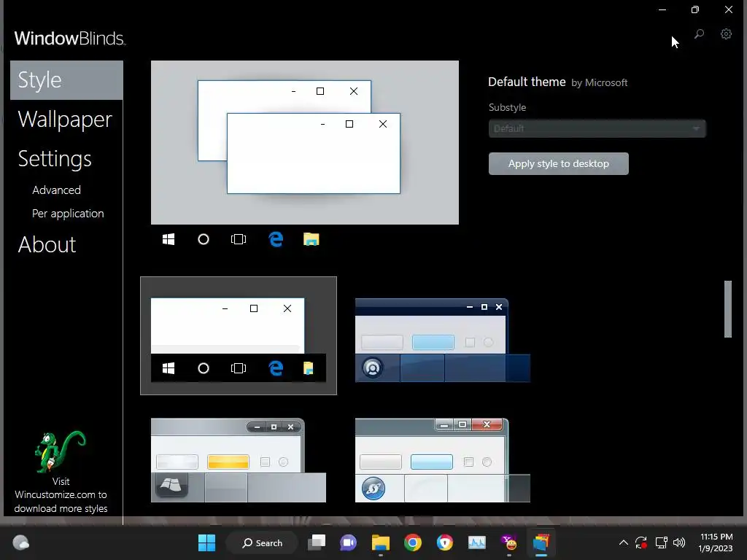The height and width of the screenshot is (560, 747).
Task: Launch the Chat (Teams) taskbar icon
Action: coord(348,542)
